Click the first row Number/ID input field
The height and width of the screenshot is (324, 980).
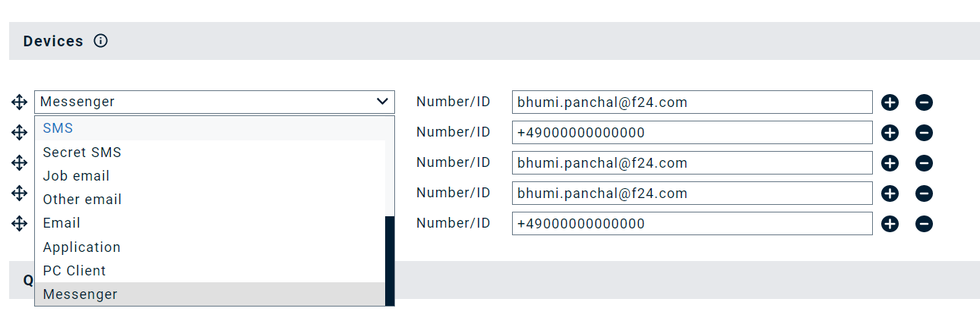[691, 102]
